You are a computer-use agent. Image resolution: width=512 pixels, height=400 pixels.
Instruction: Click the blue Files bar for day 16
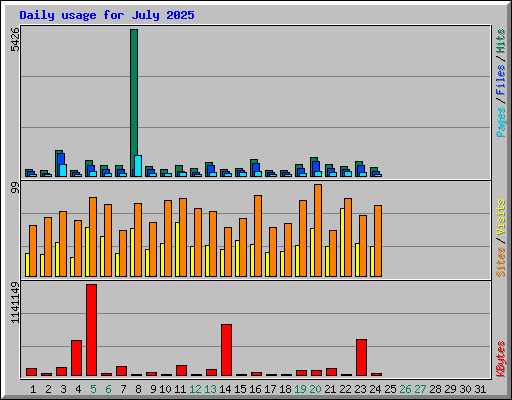(x=256, y=170)
